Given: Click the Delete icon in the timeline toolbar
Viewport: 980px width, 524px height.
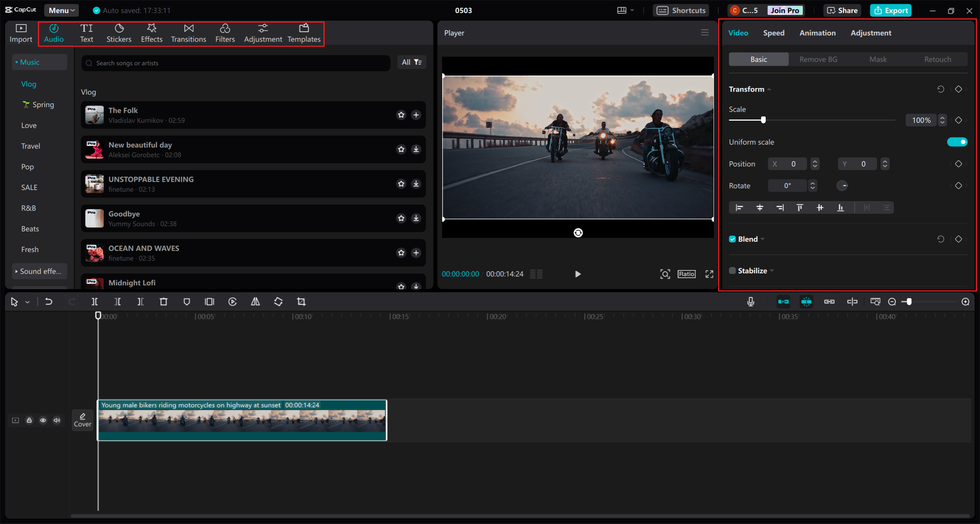Looking at the screenshot, I should pos(163,301).
